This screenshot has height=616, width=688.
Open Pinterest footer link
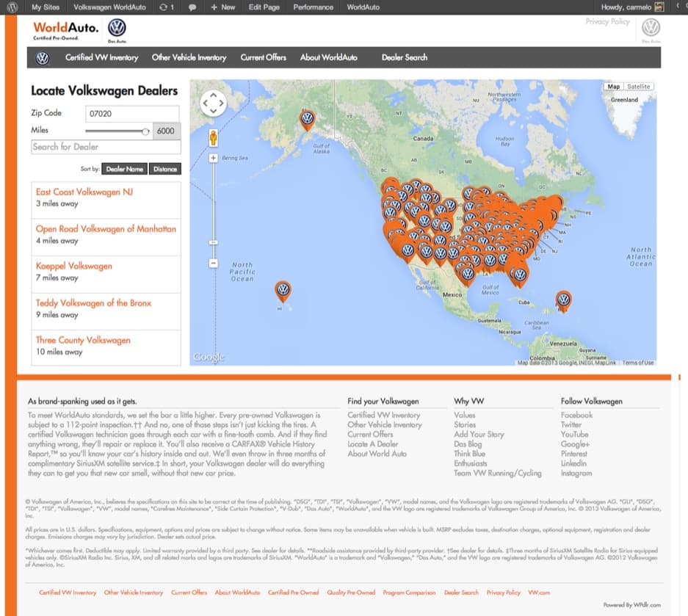coord(574,454)
